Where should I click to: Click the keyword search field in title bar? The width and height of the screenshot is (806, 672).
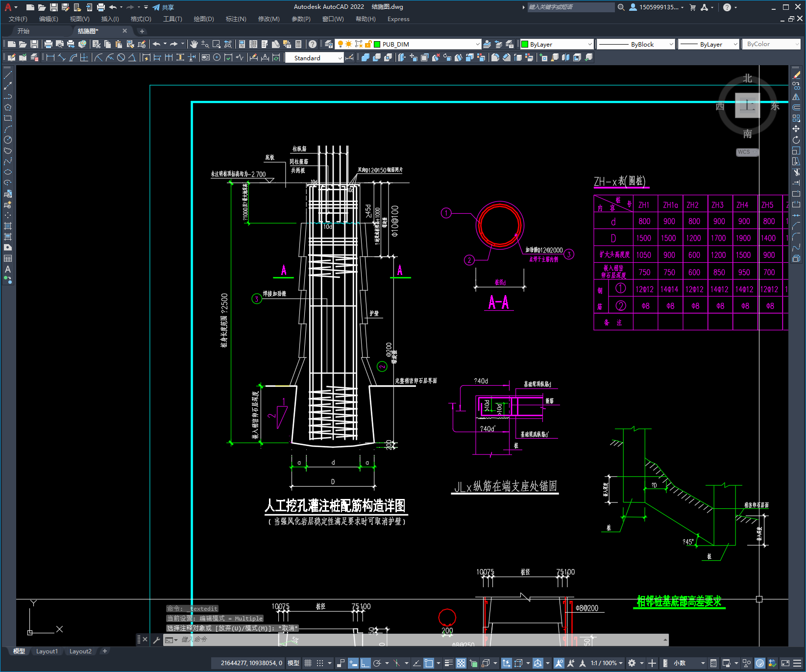pos(571,7)
